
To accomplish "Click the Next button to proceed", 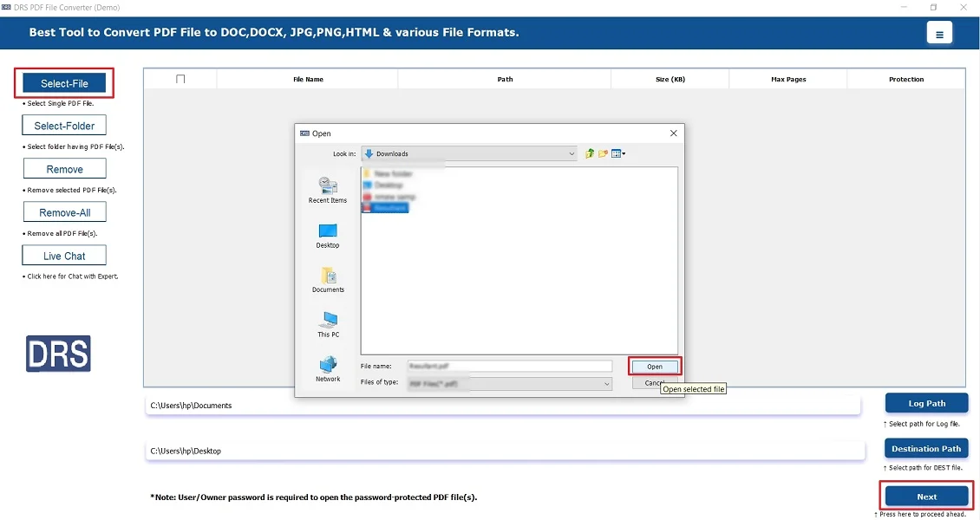I will pos(926,497).
